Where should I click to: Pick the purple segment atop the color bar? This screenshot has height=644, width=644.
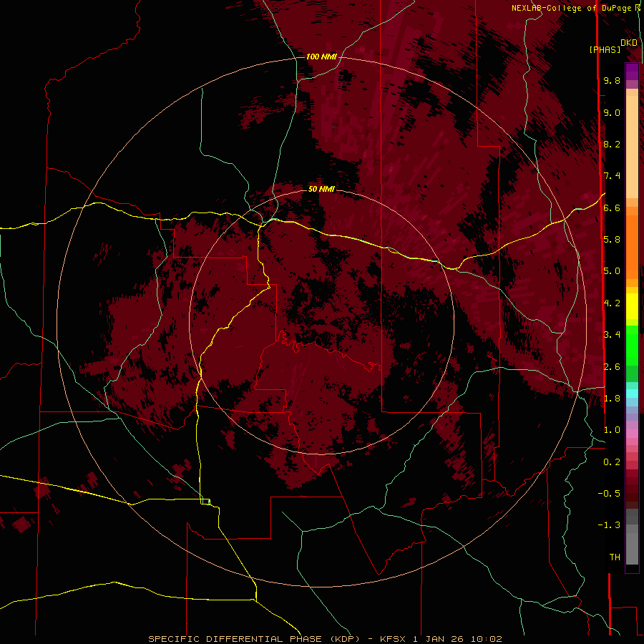[632, 72]
